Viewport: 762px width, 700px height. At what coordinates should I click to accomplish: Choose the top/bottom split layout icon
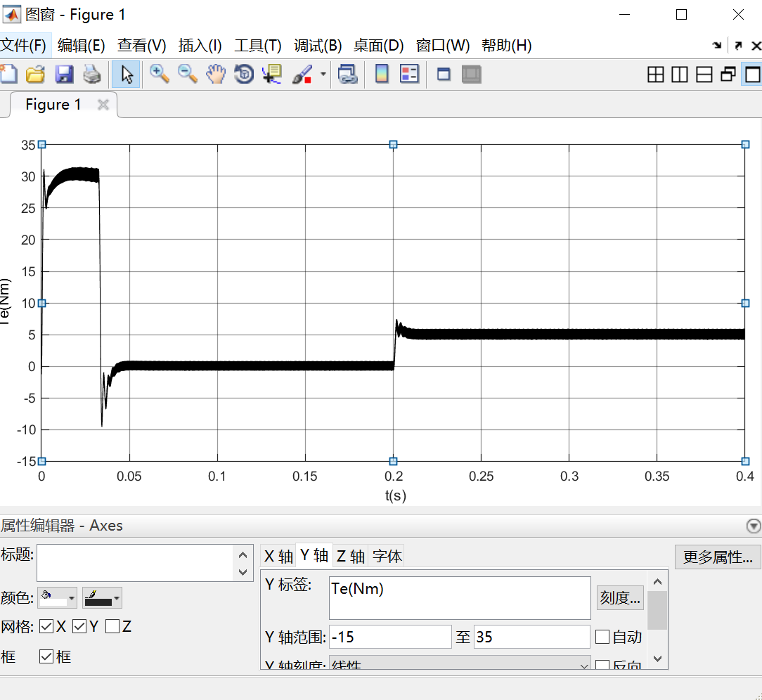point(704,74)
